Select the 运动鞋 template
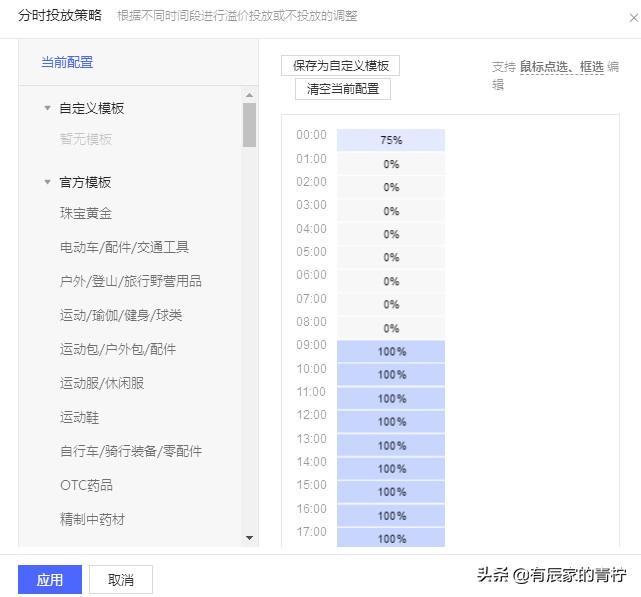Viewport: 641px width, 597px height. click(79, 417)
